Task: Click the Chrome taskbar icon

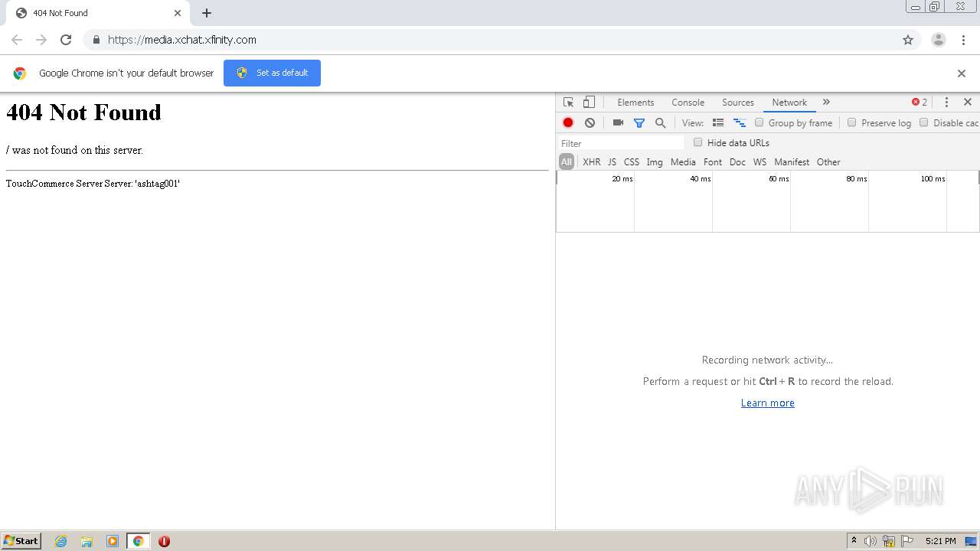Action: click(x=138, y=541)
